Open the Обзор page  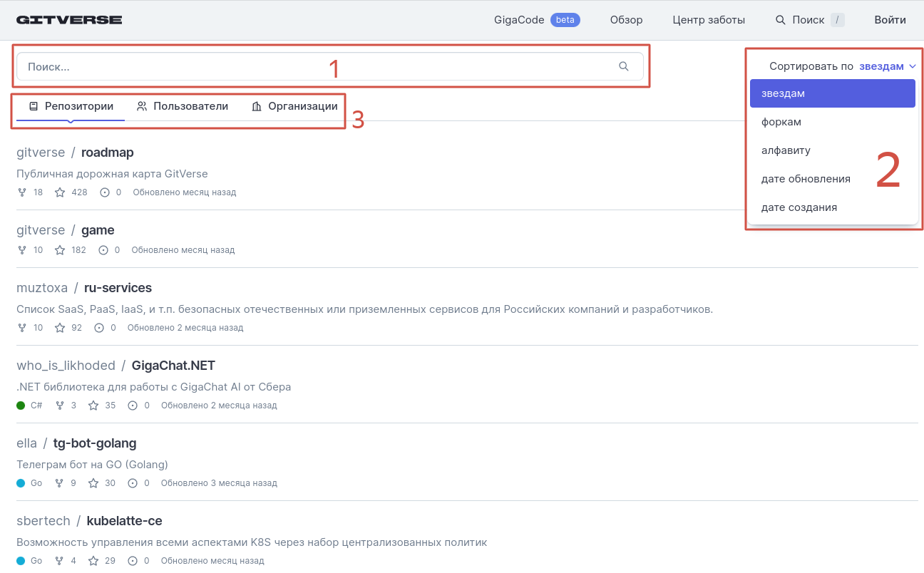click(x=626, y=20)
